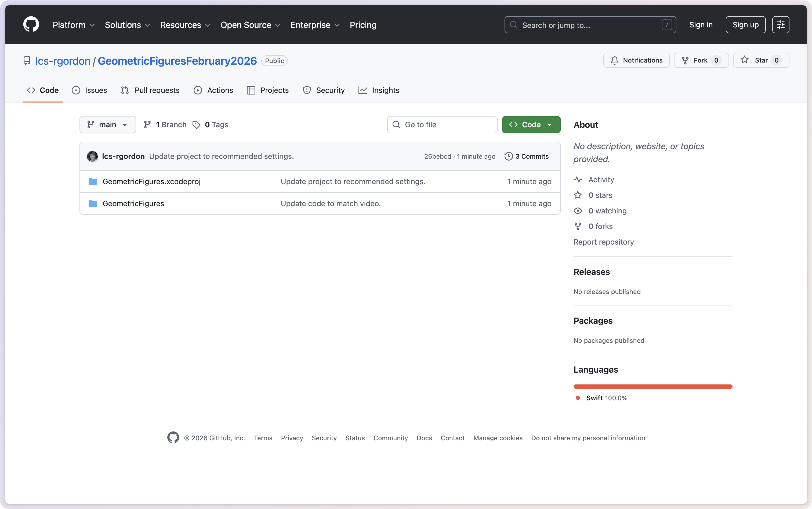Open the main branch dropdown

click(x=108, y=125)
